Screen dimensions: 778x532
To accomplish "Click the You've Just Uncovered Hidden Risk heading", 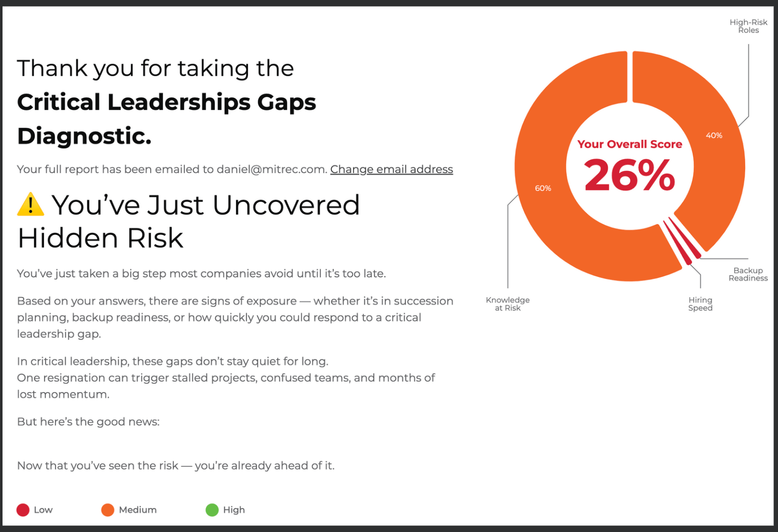I will (x=188, y=221).
